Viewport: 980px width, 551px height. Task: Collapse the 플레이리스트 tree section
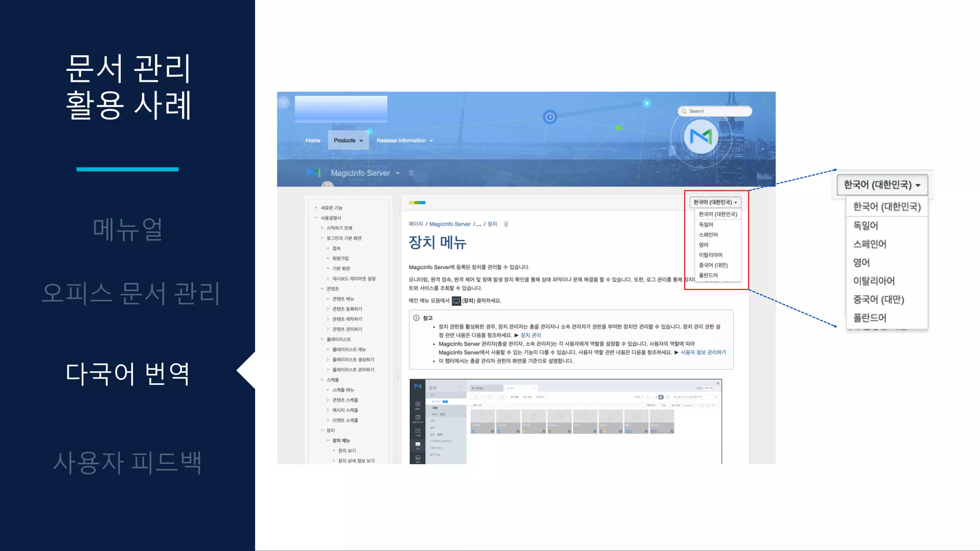(322, 340)
